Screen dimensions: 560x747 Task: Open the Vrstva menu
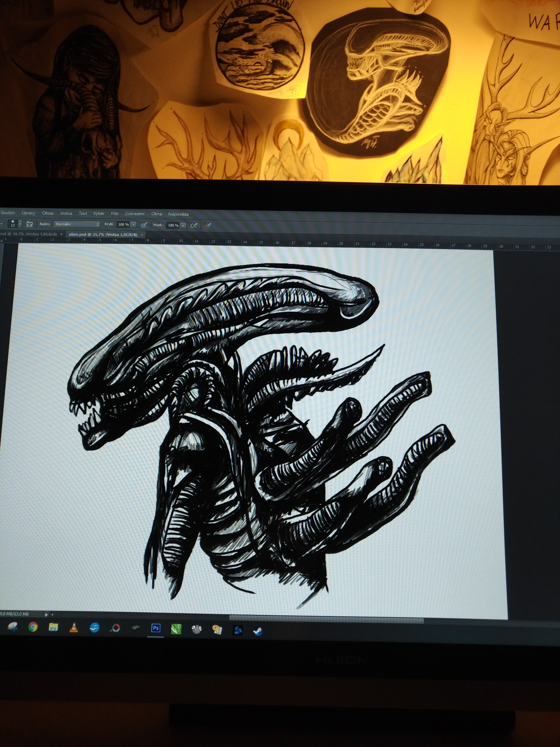point(66,213)
